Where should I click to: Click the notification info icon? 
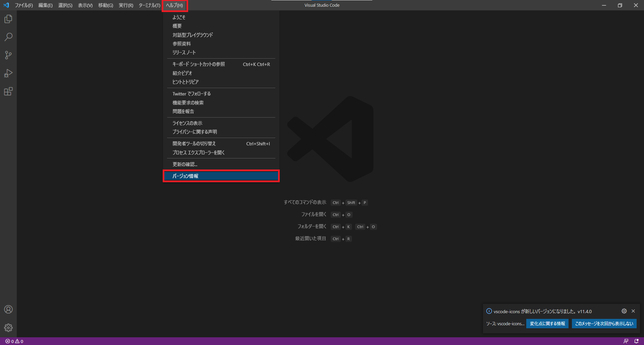click(489, 311)
